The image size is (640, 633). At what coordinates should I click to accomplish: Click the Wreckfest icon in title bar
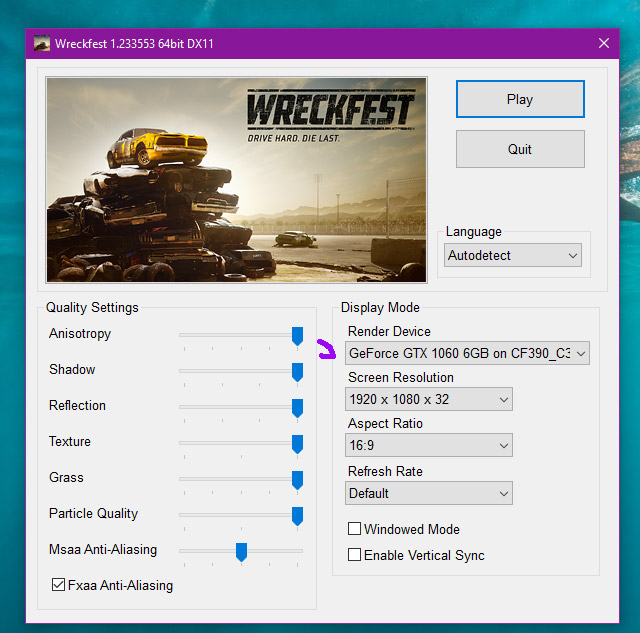tap(42, 43)
